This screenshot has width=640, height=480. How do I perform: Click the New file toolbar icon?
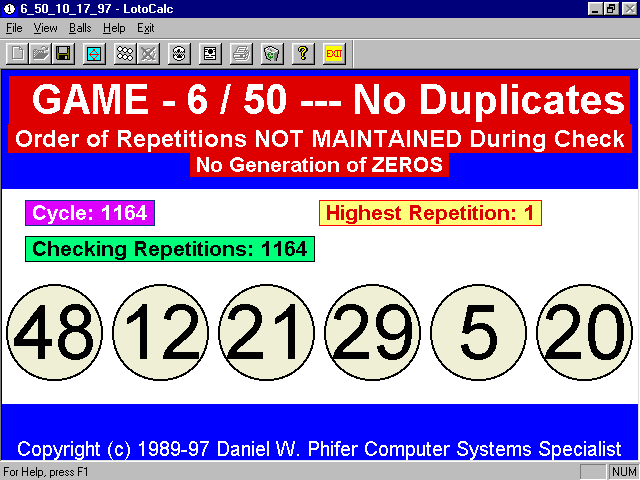[17, 53]
